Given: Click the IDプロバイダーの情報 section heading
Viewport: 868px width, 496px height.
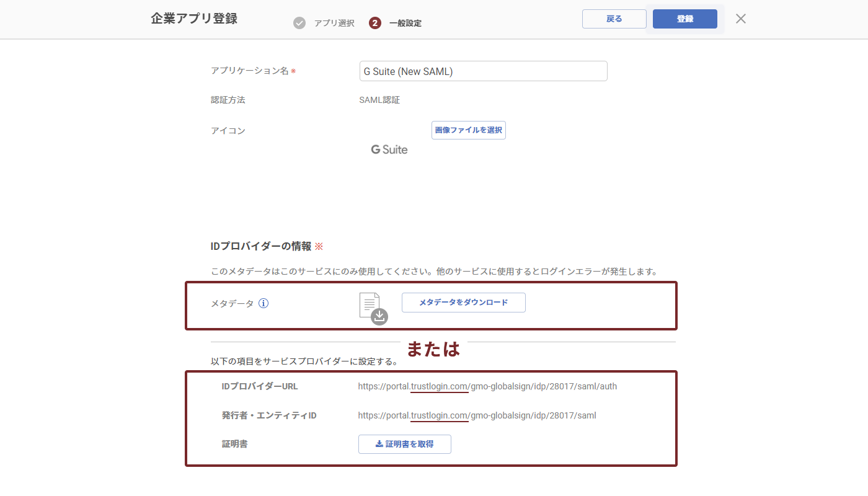Looking at the screenshot, I should point(261,246).
